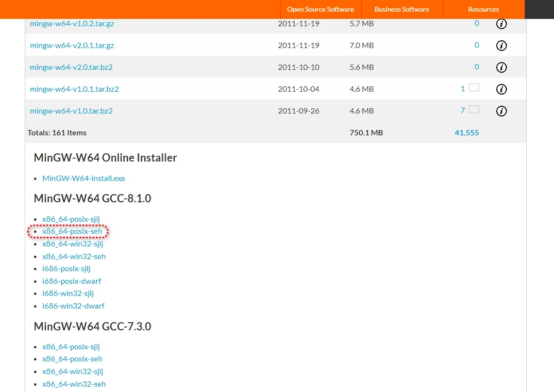Select the 5.7 MB size value
The image size is (554, 392).
[x=361, y=24]
